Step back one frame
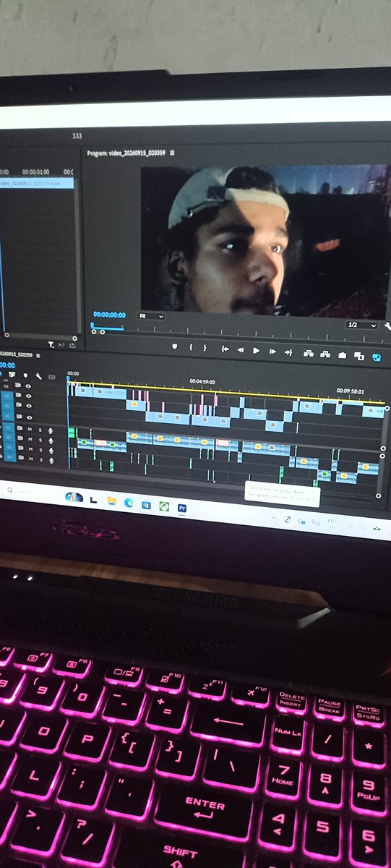Image resolution: width=391 pixels, height=868 pixels. coord(240,350)
